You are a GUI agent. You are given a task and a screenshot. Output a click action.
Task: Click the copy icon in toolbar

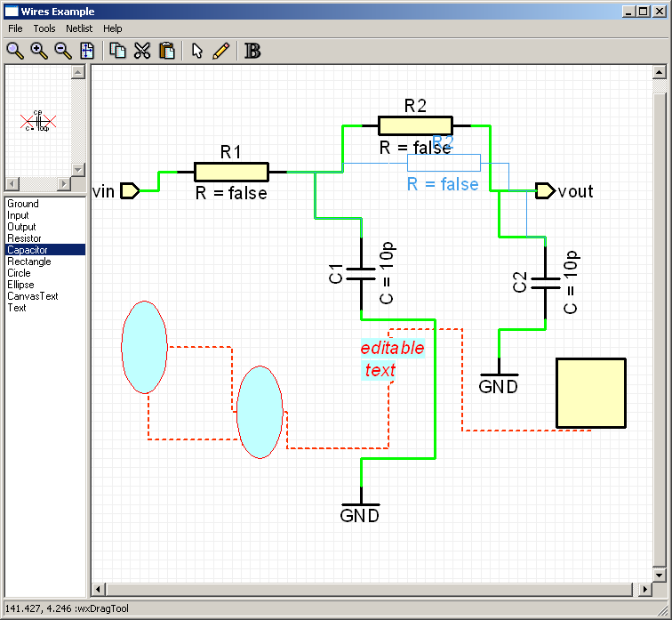point(117,50)
